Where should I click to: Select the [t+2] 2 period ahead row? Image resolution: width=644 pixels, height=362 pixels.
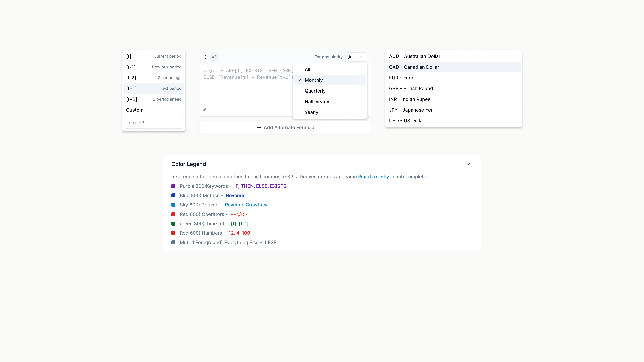point(154,99)
